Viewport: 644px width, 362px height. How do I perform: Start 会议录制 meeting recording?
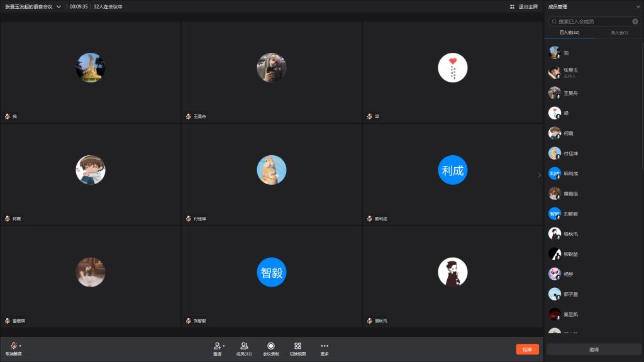(271, 346)
